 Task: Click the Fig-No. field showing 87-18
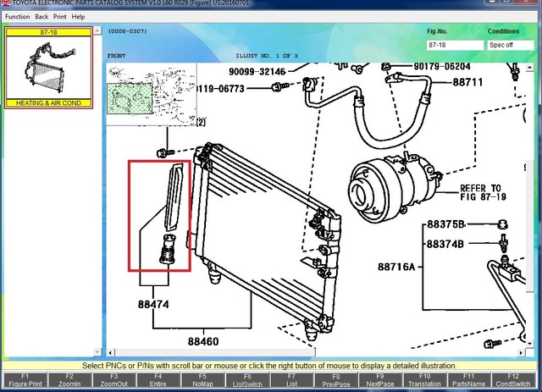click(455, 45)
